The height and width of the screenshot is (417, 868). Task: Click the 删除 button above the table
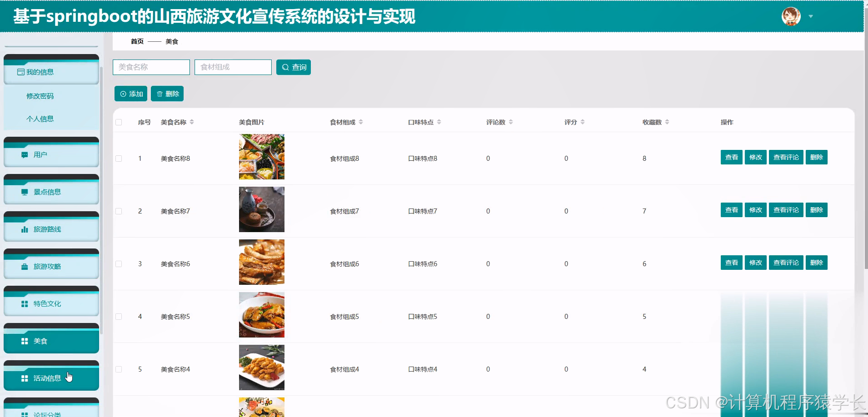[x=167, y=94]
